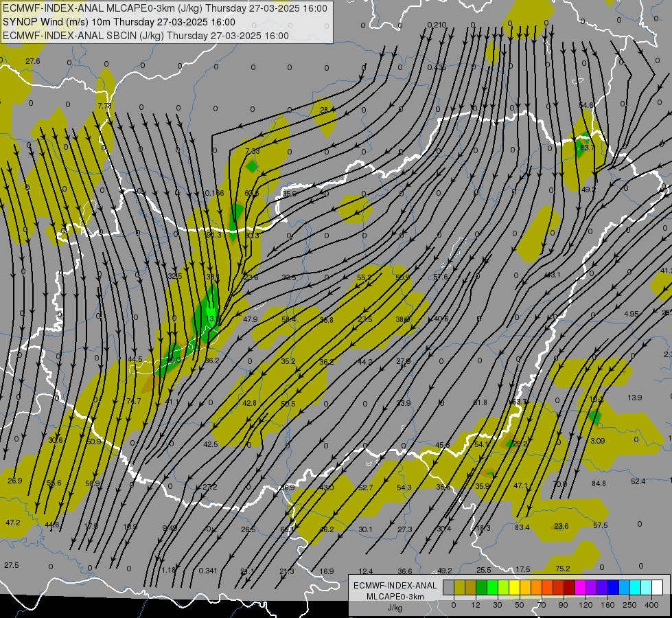
Task: Click the map value '70.0'
Action: pyautogui.click(x=559, y=484)
